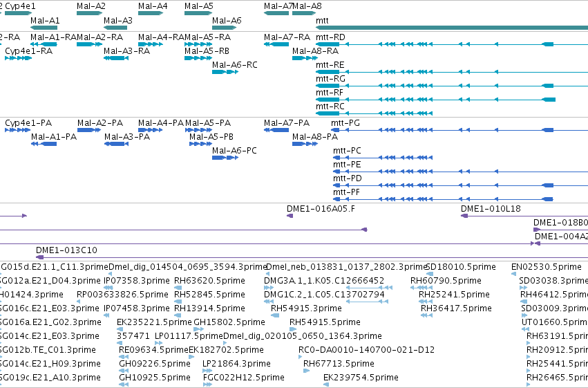
Task: Select transcript Mal-A8-RA
Action: [305, 58]
